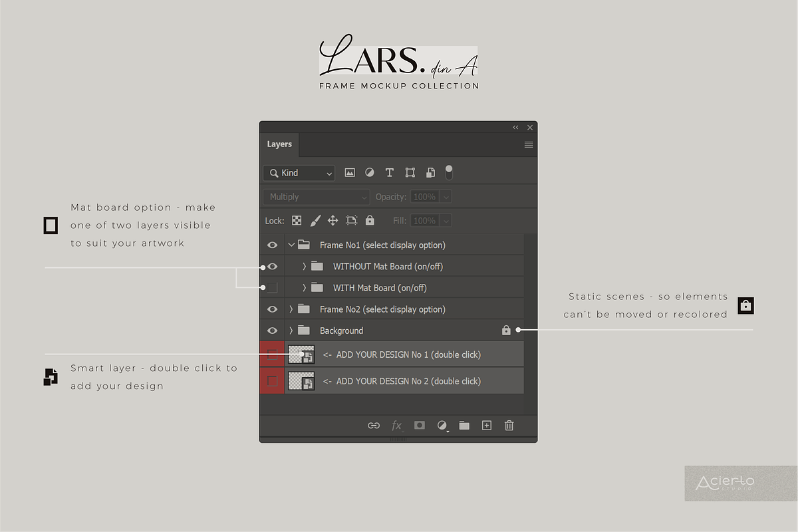Switch to the Layers tab

click(279, 144)
